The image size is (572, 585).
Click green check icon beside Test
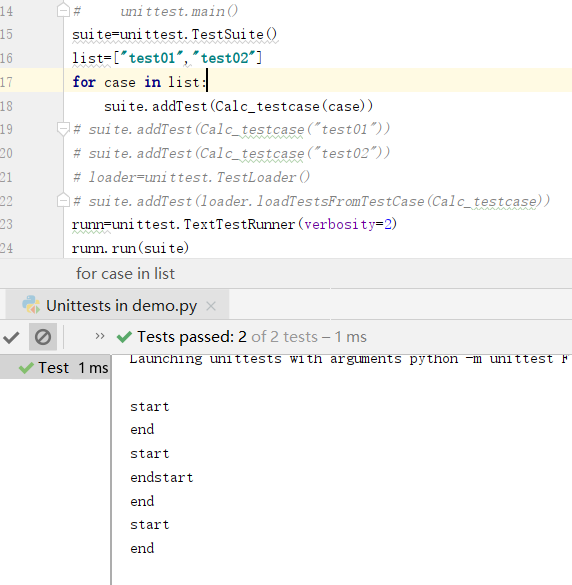pos(26,368)
